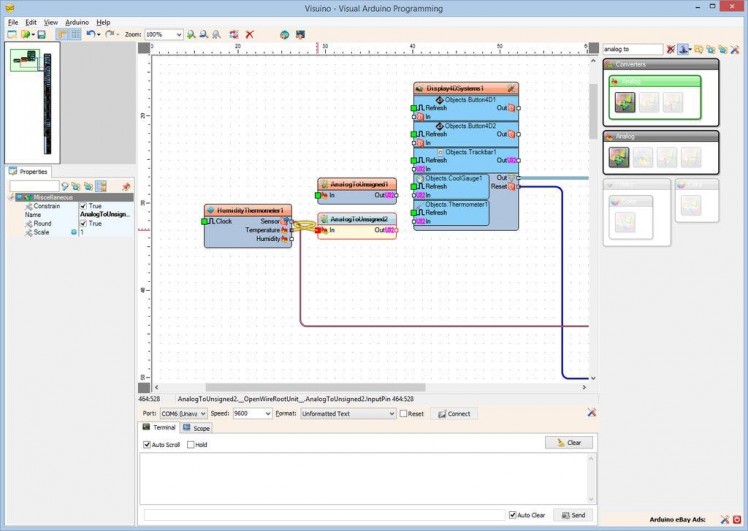Click the Save project toolbar icon
The width and height of the screenshot is (748, 531).
pos(40,34)
